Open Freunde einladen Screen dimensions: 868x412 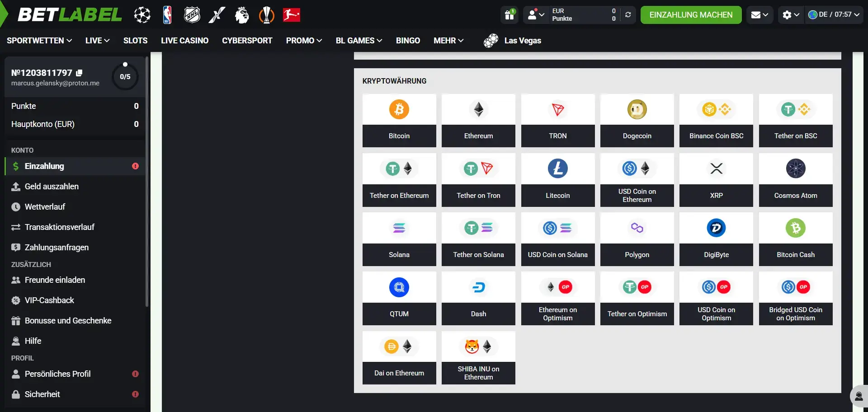[x=75, y=280]
